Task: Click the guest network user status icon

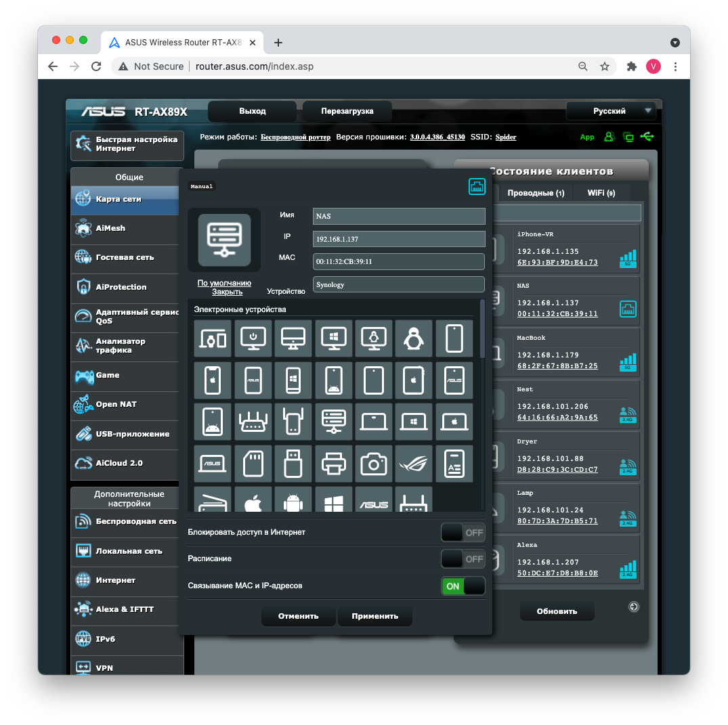Action: tap(609, 137)
